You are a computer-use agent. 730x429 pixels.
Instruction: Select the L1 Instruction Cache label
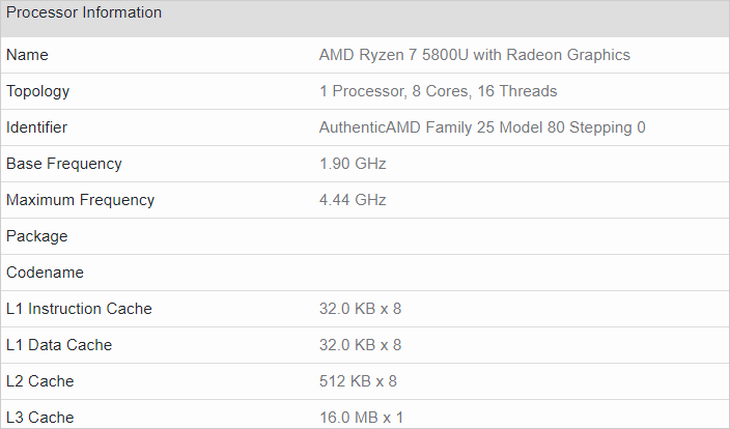pos(79,309)
